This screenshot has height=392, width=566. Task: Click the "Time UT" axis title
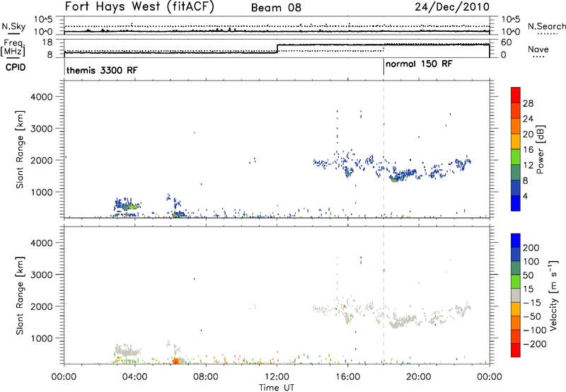point(277,388)
